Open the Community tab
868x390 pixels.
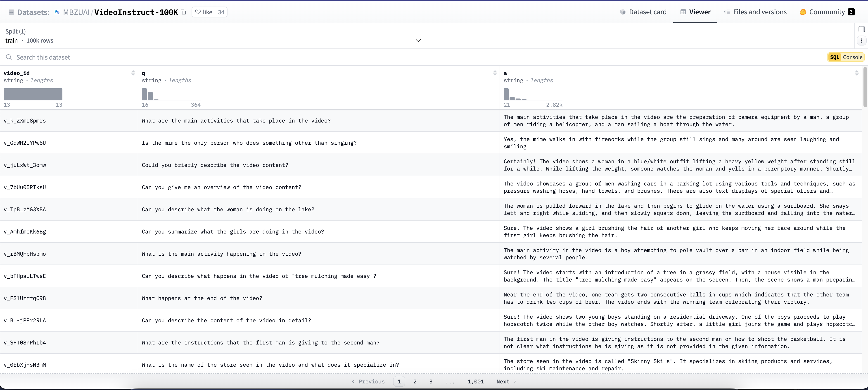point(827,12)
